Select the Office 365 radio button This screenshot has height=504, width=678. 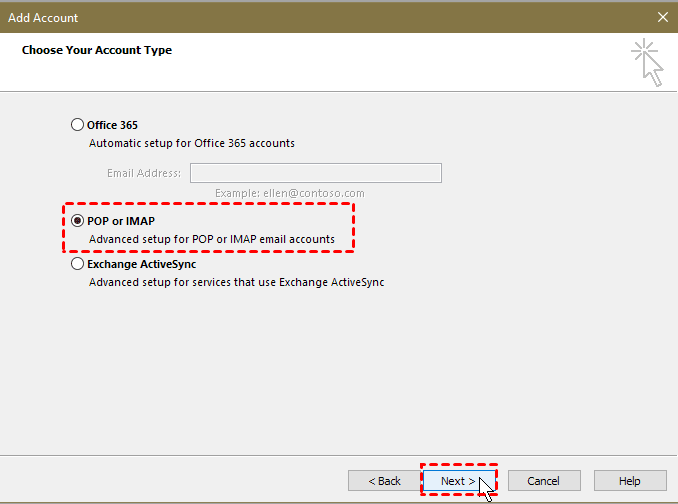[78, 125]
